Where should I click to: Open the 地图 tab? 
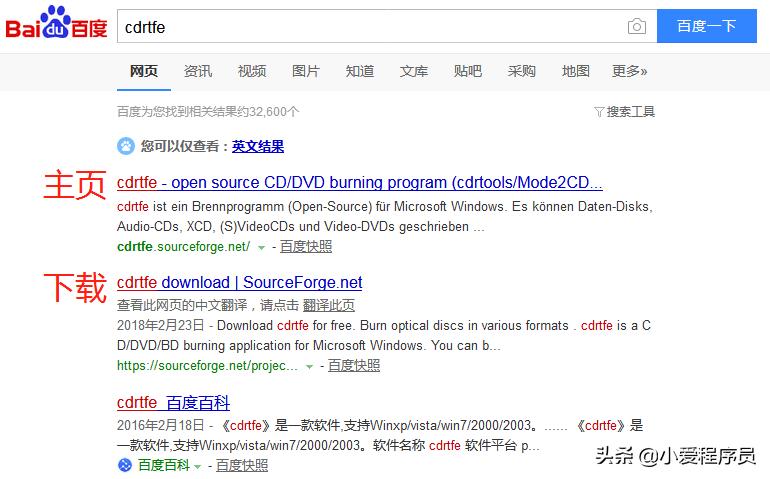[x=576, y=71]
